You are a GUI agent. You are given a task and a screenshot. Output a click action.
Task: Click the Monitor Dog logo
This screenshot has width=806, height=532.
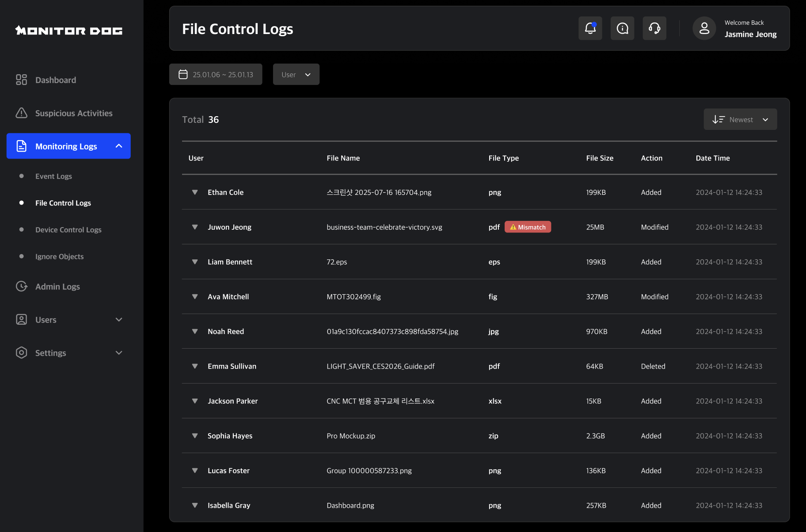[69, 30]
